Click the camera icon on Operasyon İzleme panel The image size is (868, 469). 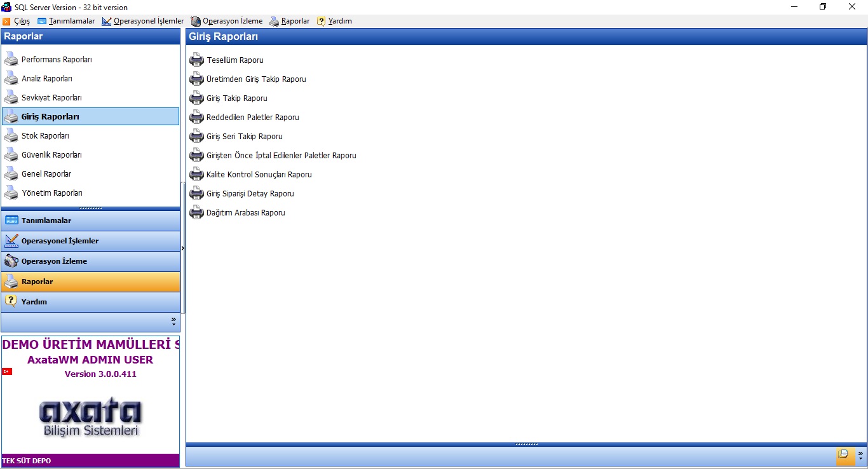coord(11,261)
